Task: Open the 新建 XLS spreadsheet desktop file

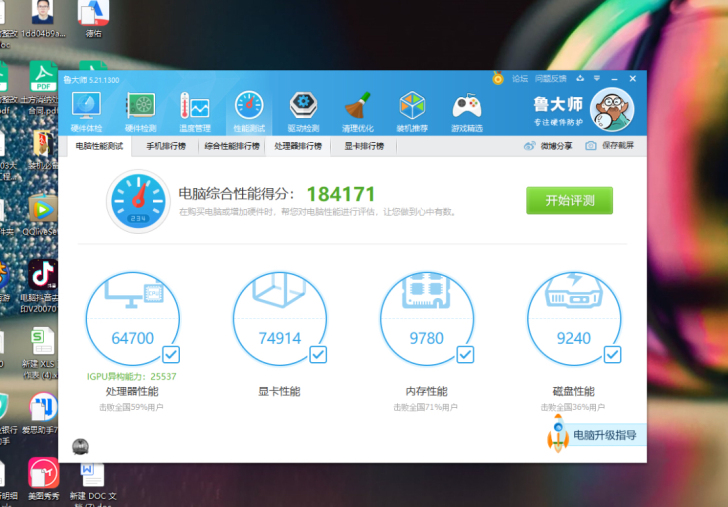Action: [x=42, y=353]
